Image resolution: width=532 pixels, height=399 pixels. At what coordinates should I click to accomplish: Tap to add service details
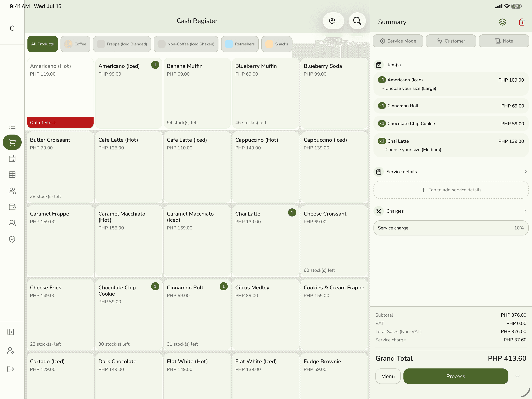pyautogui.click(x=451, y=190)
